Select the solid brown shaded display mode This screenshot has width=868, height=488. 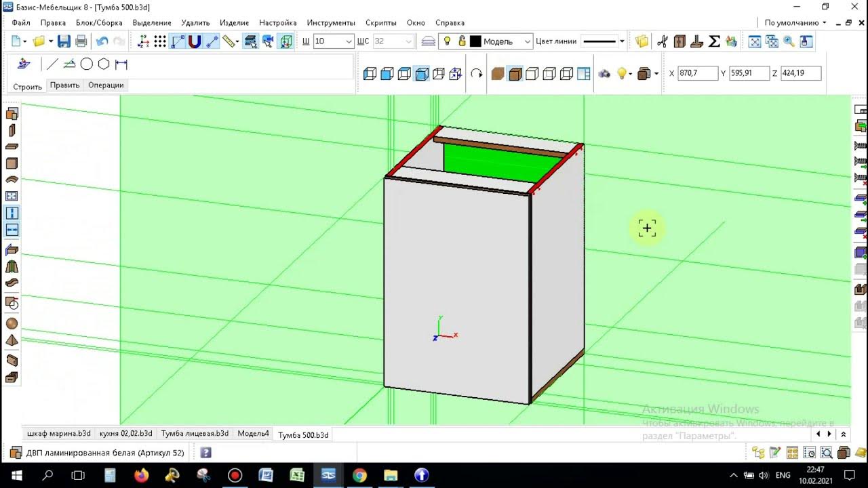[498, 74]
